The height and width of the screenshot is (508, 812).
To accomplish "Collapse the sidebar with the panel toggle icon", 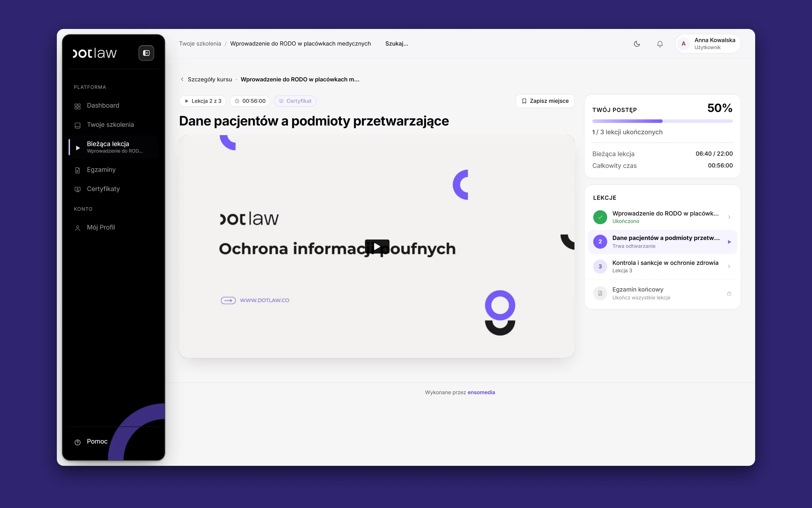I will (x=146, y=53).
